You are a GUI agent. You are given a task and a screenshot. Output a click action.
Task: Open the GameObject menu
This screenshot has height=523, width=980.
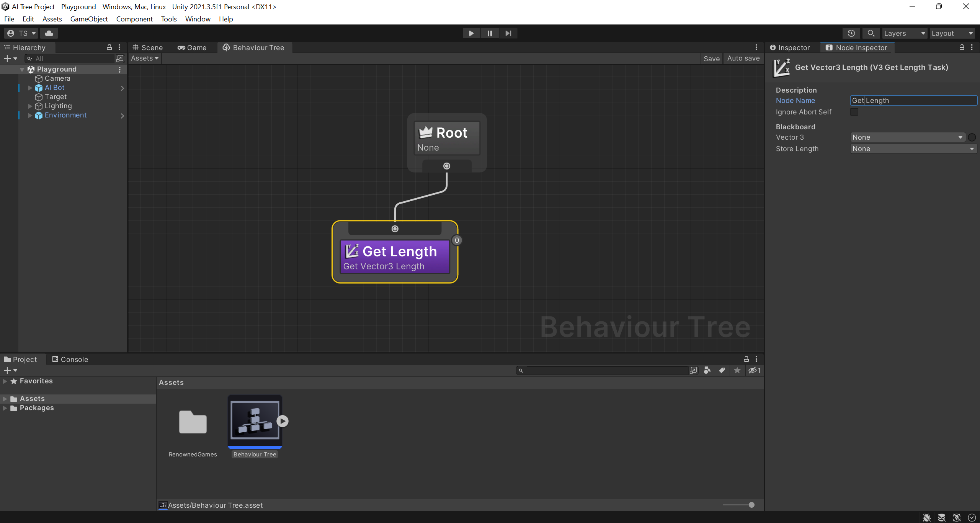pyautogui.click(x=89, y=19)
